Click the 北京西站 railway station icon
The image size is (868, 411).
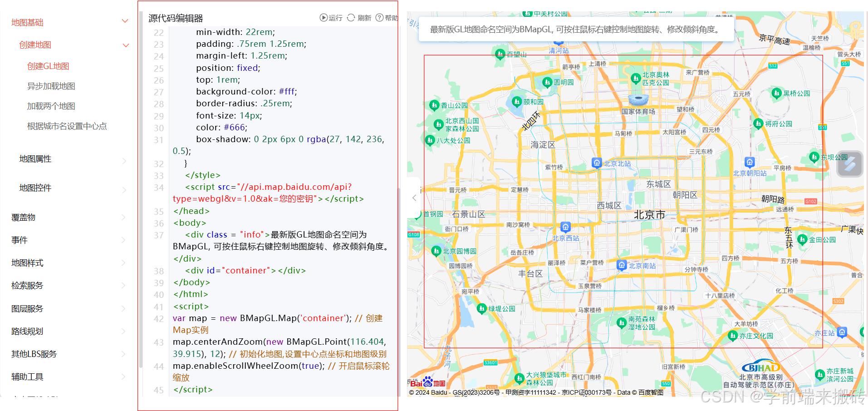tap(565, 227)
